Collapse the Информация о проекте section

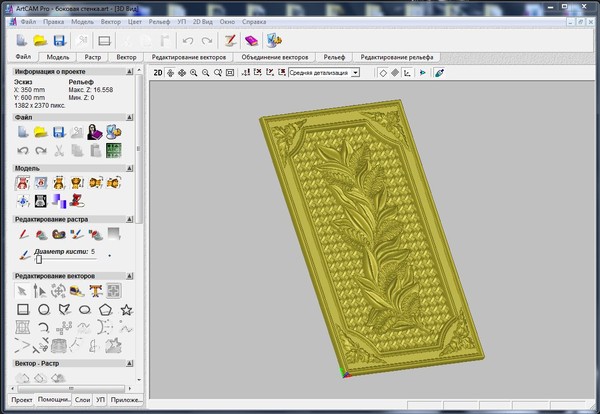129,72
